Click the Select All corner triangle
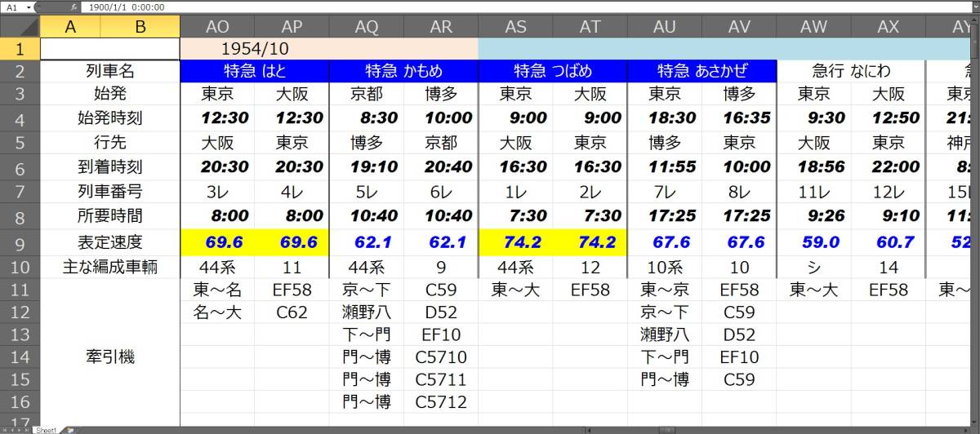 click(20, 27)
